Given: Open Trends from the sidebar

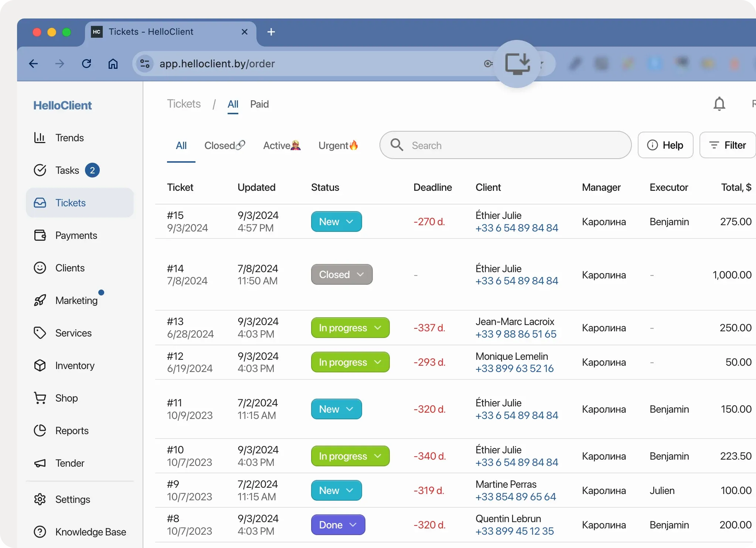Looking at the screenshot, I should pyautogui.click(x=69, y=138).
